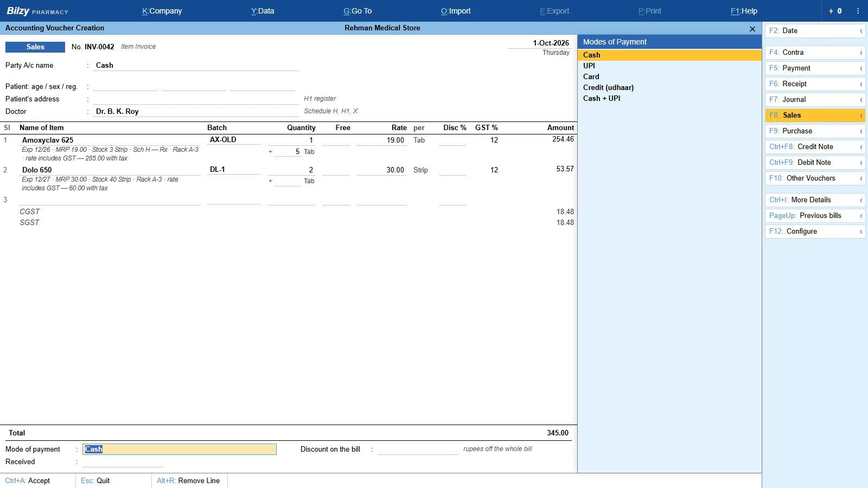Click the Esc Quit button
Screen dimensions: 868x488
click(x=114, y=480)
